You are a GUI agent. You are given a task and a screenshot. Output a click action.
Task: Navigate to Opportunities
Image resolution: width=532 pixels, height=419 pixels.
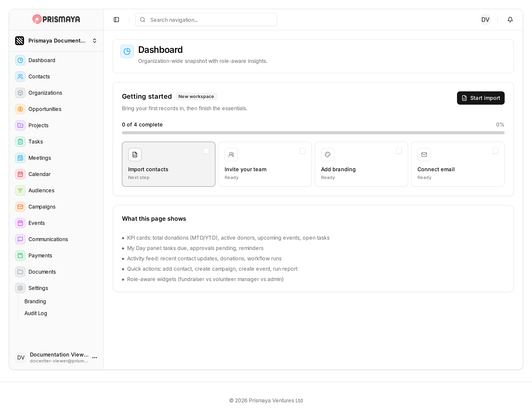click(x=56, y=109)
